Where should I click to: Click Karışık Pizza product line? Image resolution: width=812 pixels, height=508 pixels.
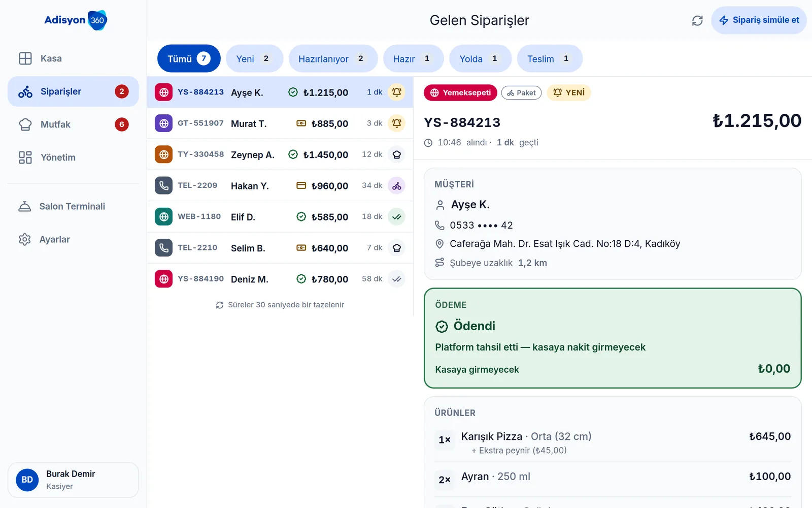click(x=613, y=442)
